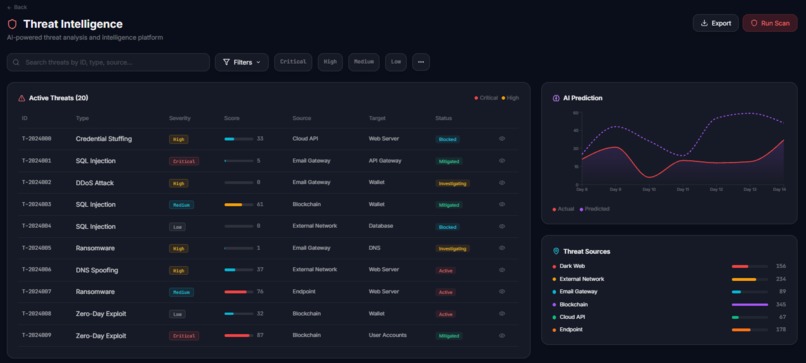The image size is (806, 363).
Task: View details of threat T-2024003 via eye icon
Action: [x=502, y=204]
